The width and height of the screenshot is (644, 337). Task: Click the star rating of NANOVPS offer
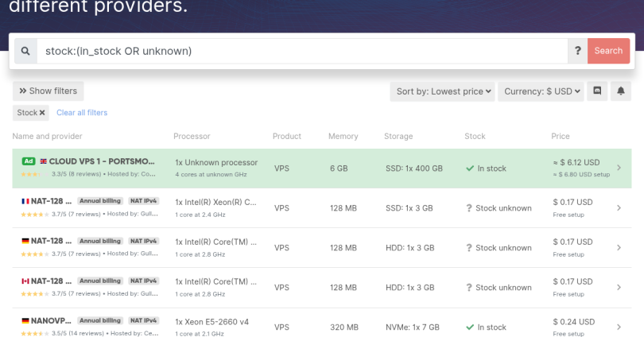pyautogui.click(x=31, y=334)
